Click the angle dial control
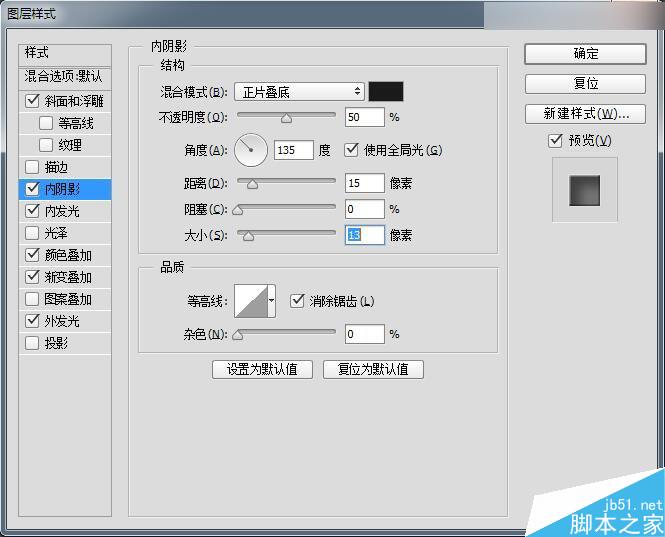 [251, 150]
